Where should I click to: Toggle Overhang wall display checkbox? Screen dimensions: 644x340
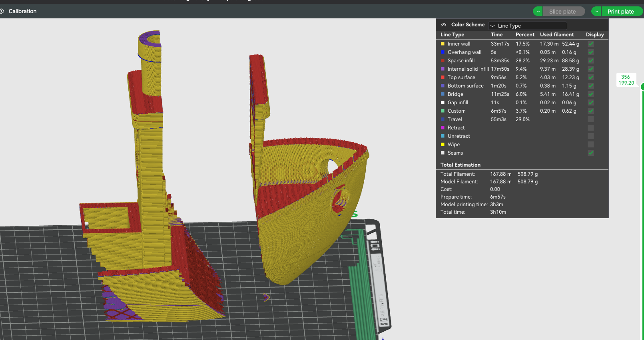tap(591, 52)
